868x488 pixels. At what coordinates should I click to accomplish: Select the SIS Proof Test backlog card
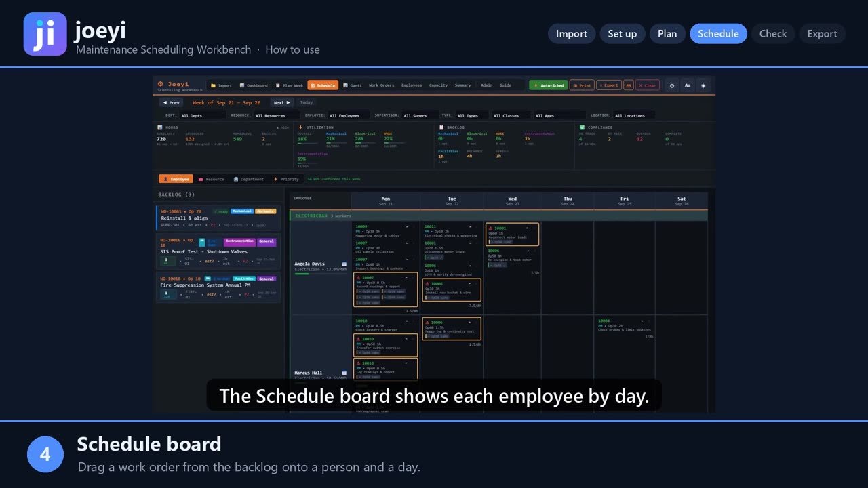218,251
